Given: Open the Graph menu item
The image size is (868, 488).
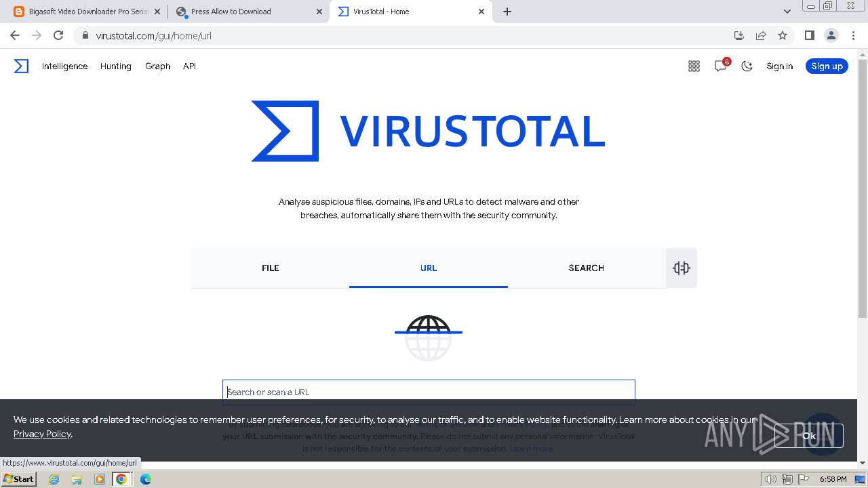Looking at the screenshot, I should (157, 66).
